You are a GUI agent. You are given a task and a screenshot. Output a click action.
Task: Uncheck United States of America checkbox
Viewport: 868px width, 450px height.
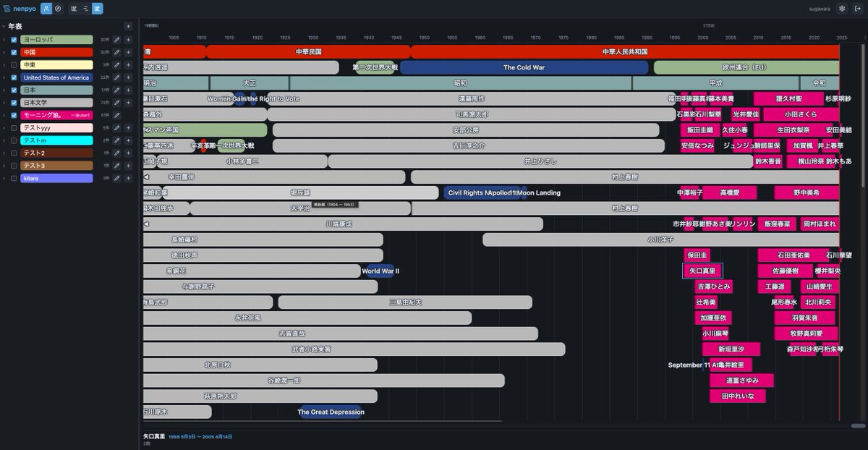coord(14,77)
